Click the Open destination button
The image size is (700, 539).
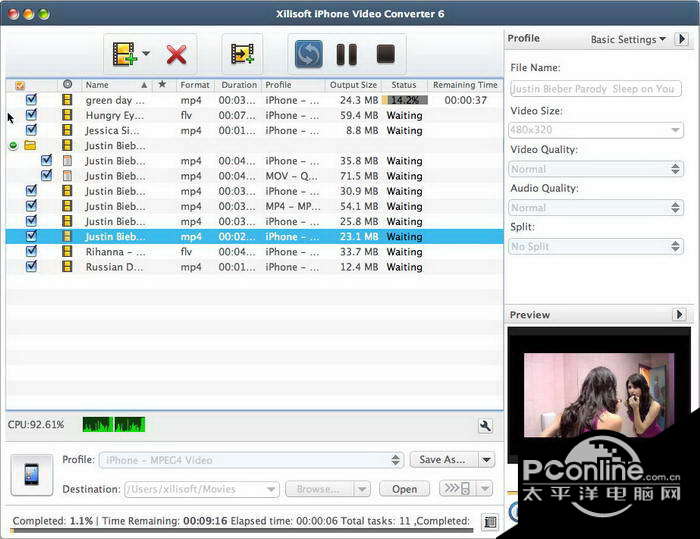coord(404,489)
